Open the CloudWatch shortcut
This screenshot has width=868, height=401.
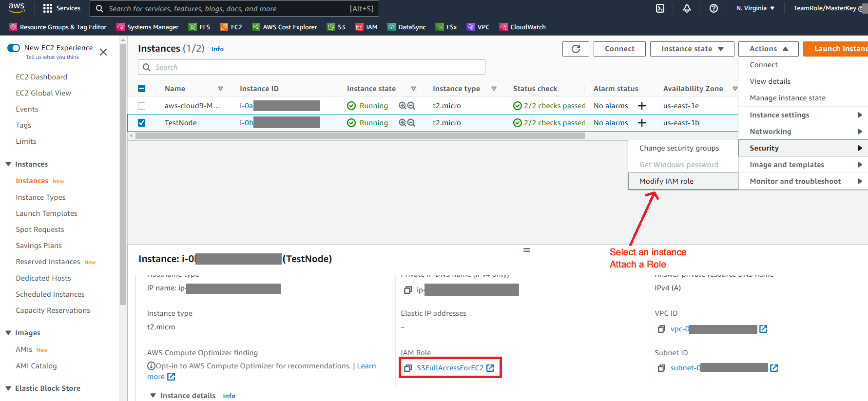coord(522,27)
